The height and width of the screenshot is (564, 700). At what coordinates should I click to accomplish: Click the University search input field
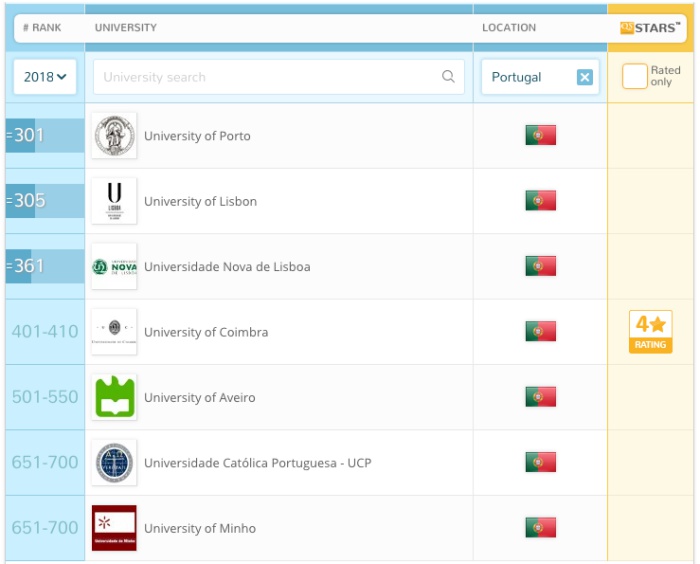[x=279, y=77]
